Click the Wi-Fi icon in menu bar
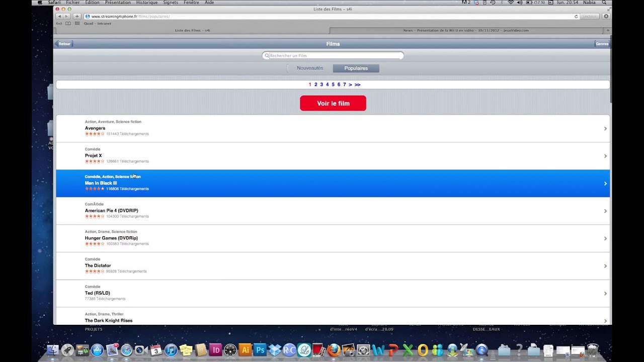 coord(511,3)
